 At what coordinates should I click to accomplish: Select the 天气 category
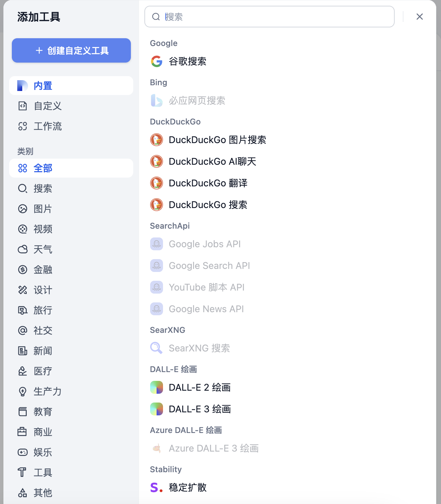pos(43,249)
